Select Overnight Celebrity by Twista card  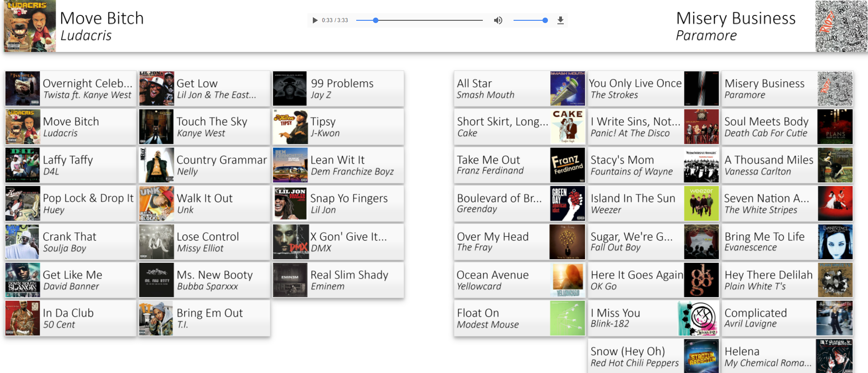(x=71, y=89)
